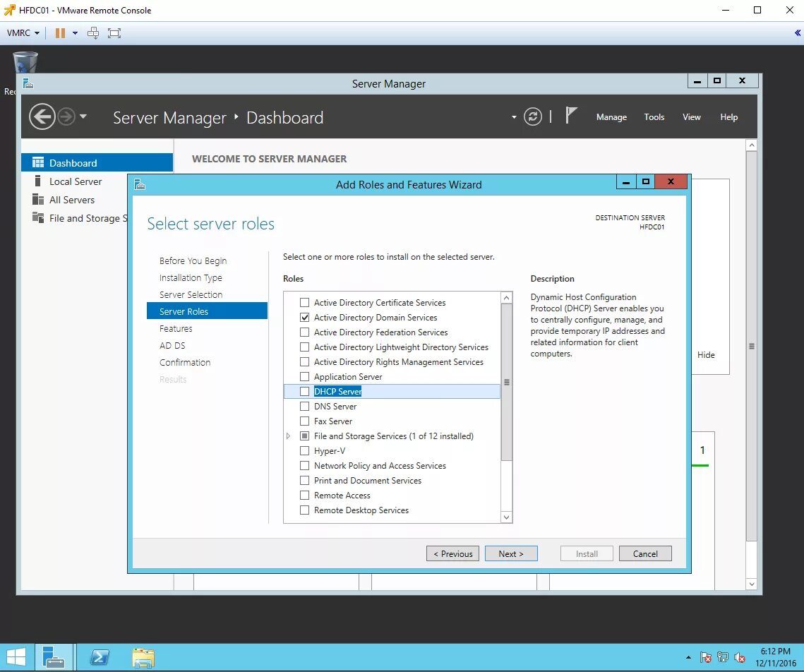
Task: Check the DHCP Server role
Action: point(304,392)
